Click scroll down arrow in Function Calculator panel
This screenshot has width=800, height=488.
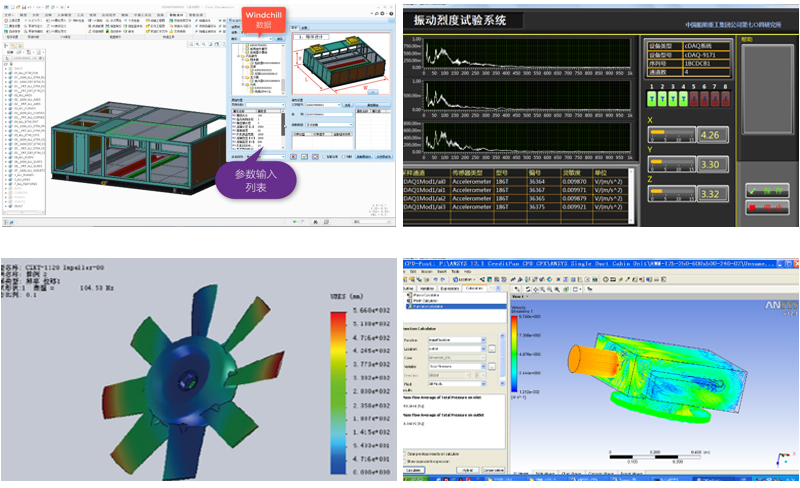click(x=503, y=383)
